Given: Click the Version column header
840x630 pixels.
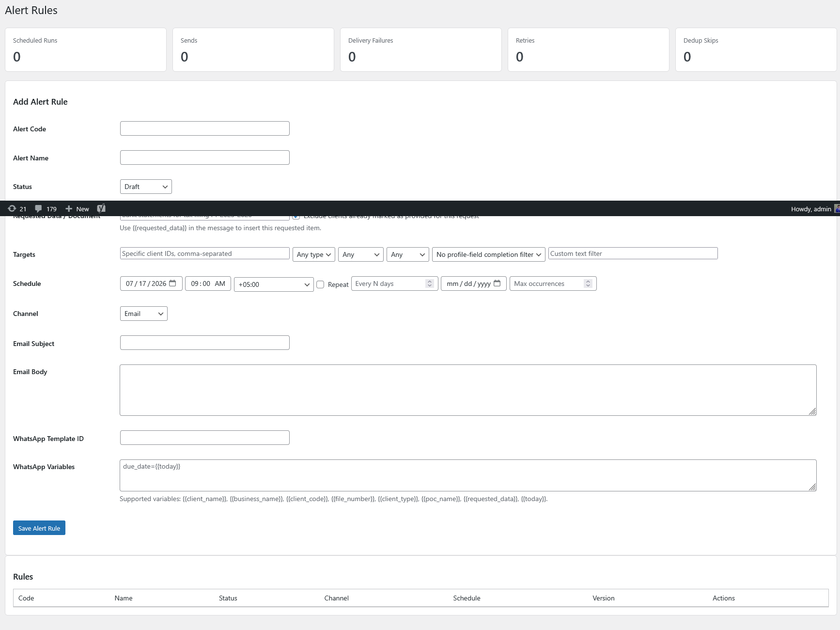Looking at the screenshot, I should 604,598.
